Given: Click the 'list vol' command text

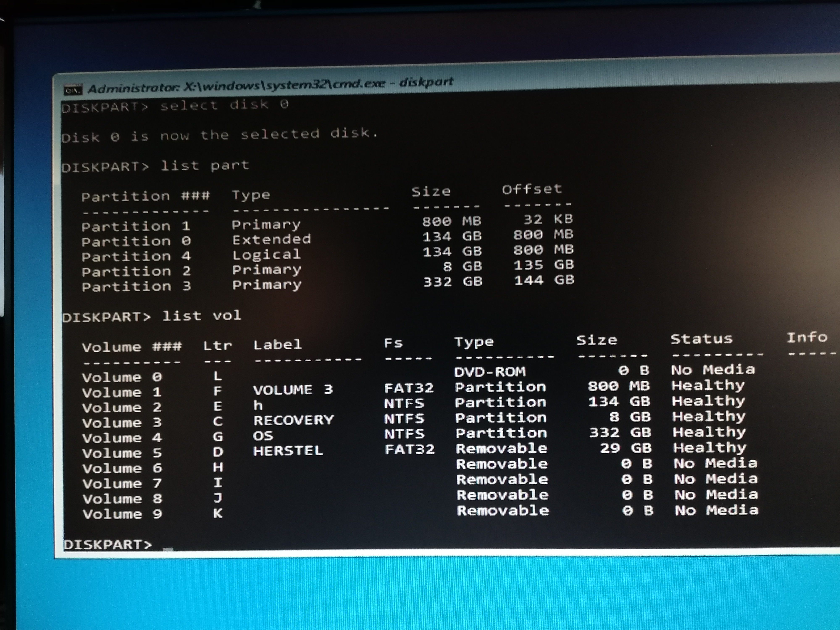Looking at the screenshot, I should pos(202,316).
